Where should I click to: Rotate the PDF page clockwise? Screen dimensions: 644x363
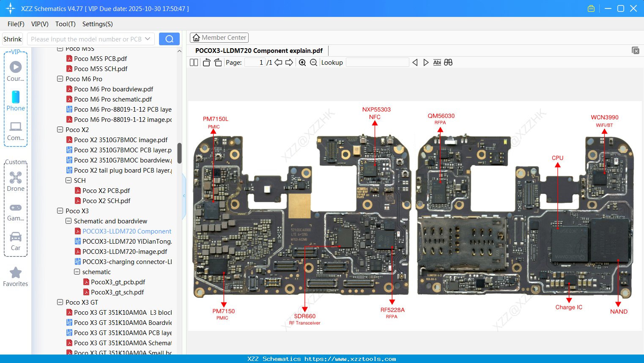(218, 62)
